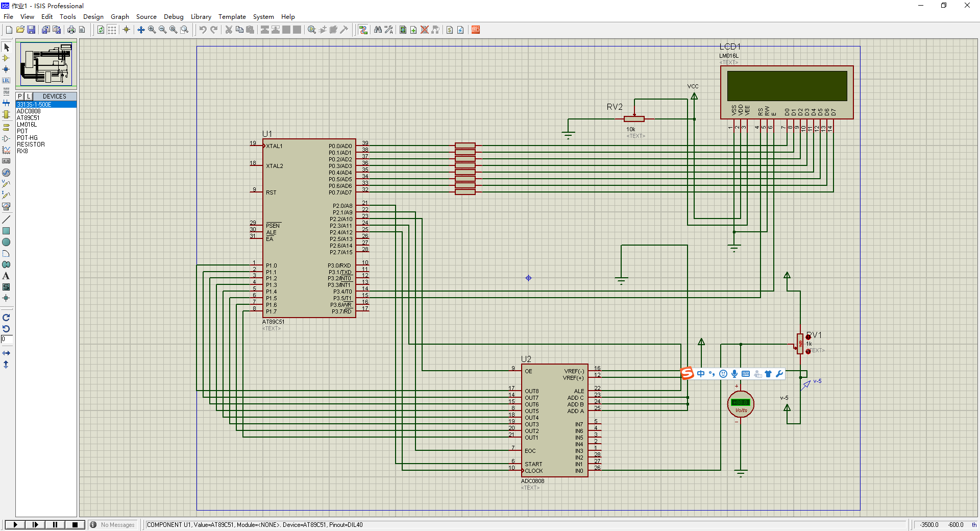Image resolution: width=980 pixels, height=531 pixels.
Task: Click the overview thumbnail preview
Action: (x=46, y=64)
